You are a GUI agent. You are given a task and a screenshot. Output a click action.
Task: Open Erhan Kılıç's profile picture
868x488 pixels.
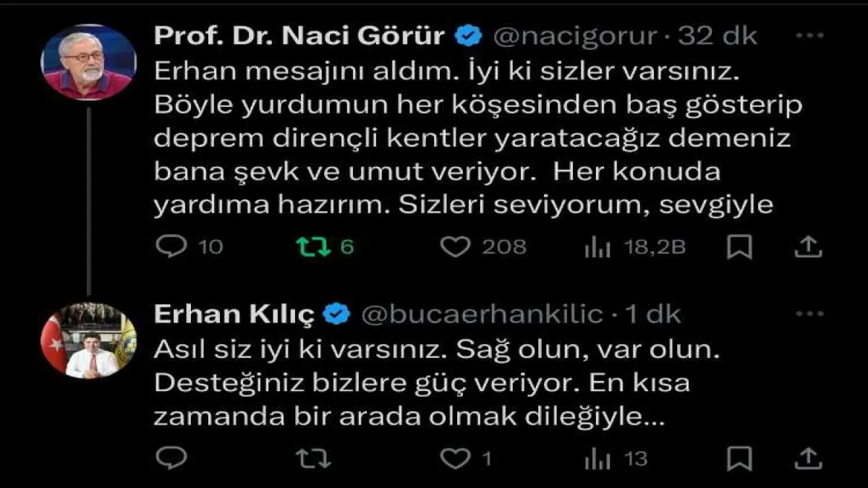(x=89, y=340)
